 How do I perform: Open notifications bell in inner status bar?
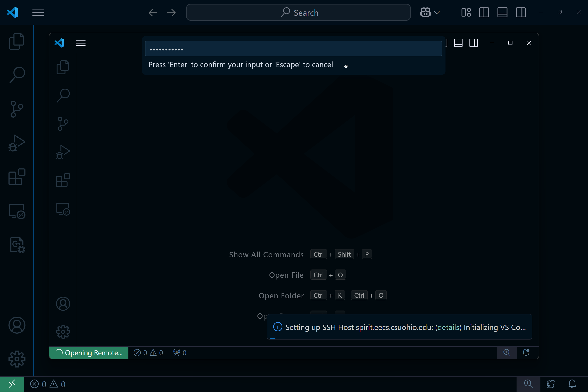(x=526, y=353)
